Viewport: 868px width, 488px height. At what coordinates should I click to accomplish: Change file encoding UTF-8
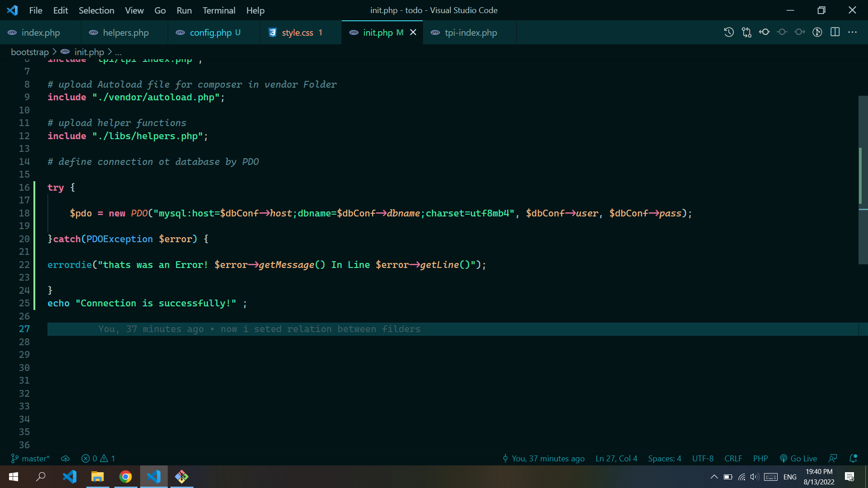click(703, 458)
